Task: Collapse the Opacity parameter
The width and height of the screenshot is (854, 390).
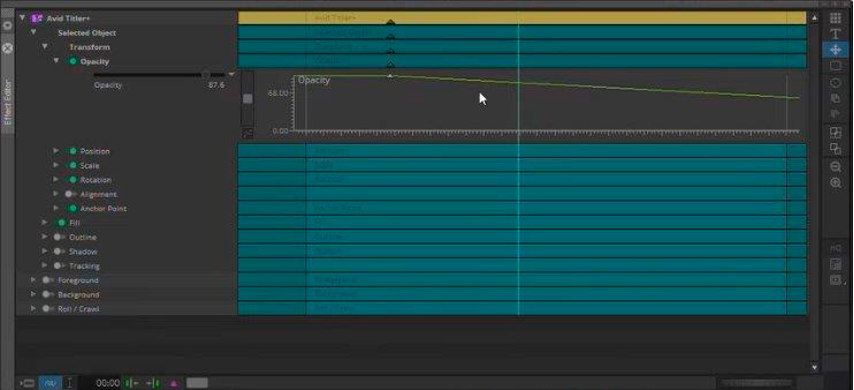Action: (x=56, y=61)
